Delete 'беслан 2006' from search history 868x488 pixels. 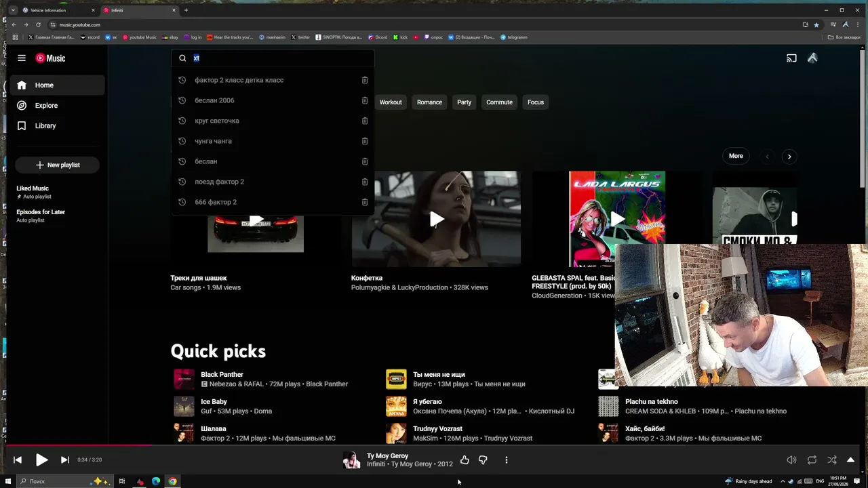click(x=365, y=100)
